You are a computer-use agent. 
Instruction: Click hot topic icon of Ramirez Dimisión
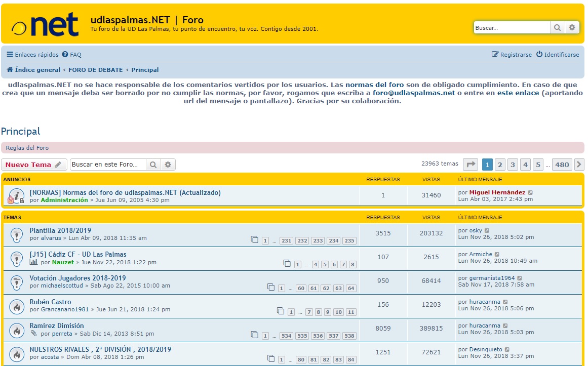tap(17, 330)
